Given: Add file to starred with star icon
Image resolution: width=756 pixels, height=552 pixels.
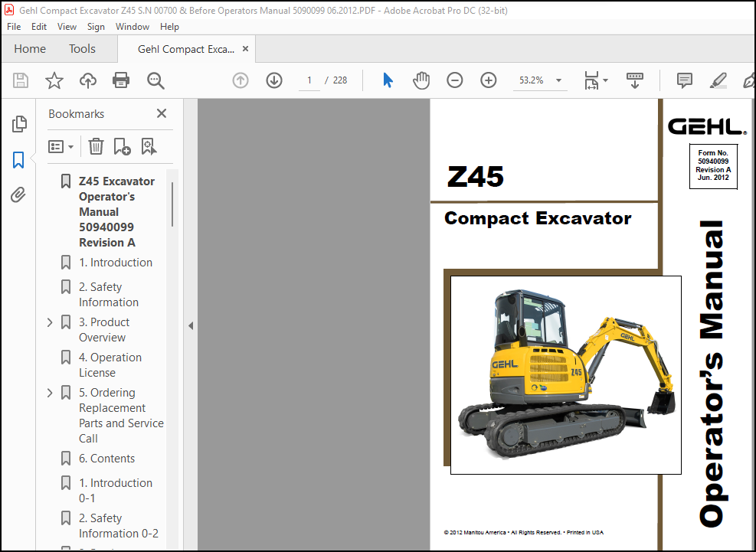Looking at the screenshot, I should pos(54,80).
